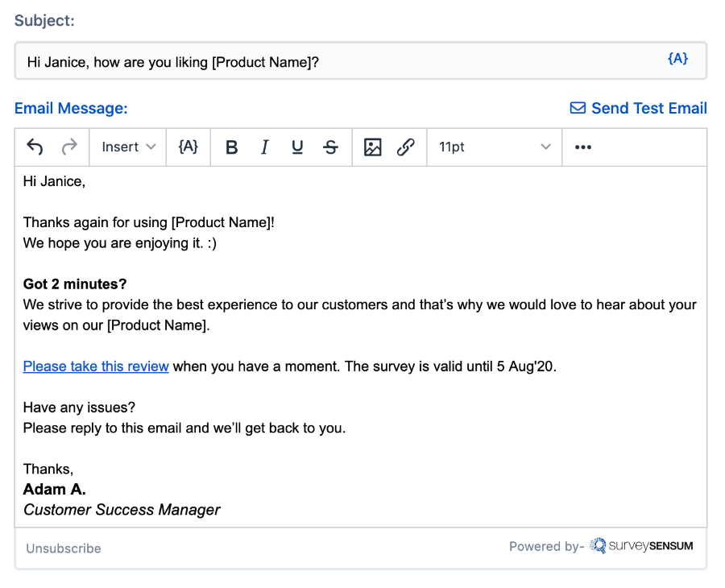Click the {A} placeholder icon in the subject field
This screenshot has width=725, height=588.
click(677, 59)
